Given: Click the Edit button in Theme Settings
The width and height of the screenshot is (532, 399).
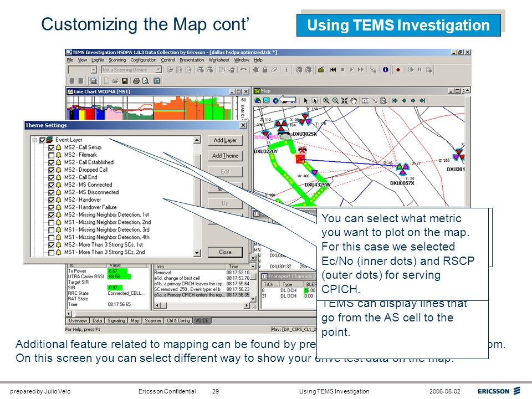Looking at the screenshot, I should tap(225, 171).
